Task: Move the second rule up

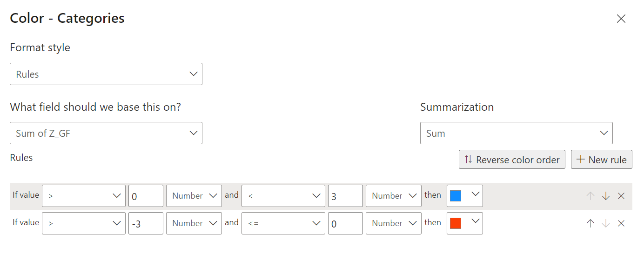Action: (x=590, y=223)
